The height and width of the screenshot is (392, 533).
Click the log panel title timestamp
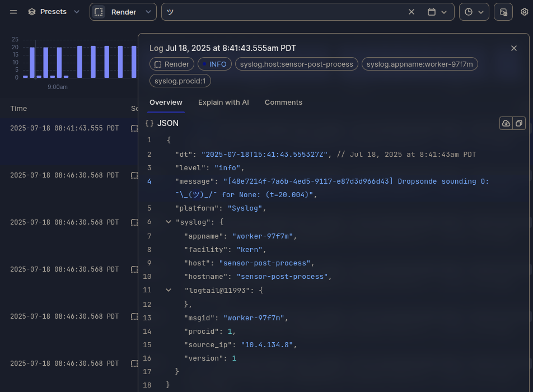231,48
